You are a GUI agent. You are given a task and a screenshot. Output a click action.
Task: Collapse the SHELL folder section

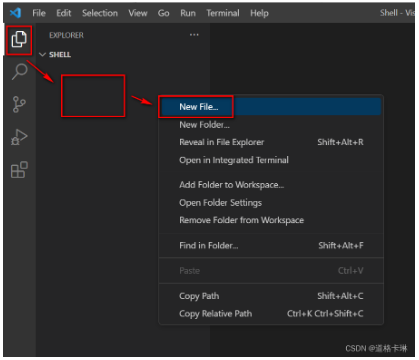(42, 54)
